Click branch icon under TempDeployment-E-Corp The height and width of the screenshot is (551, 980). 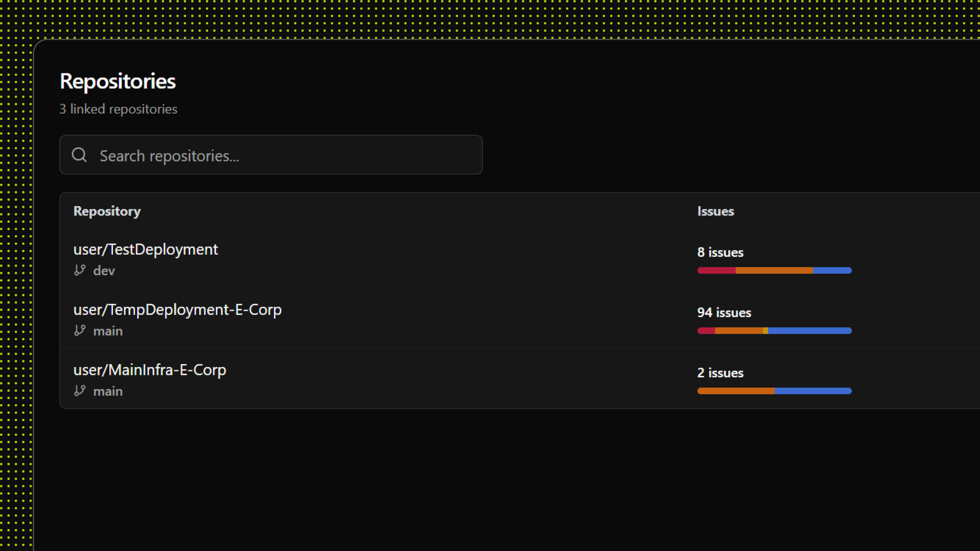(80, 331)
